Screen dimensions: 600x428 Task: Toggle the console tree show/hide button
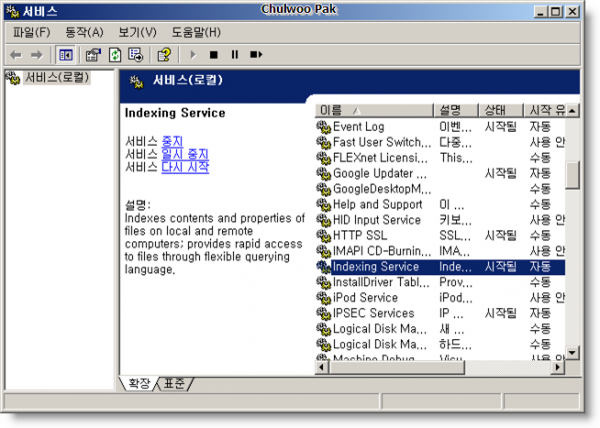pos(65,55)
